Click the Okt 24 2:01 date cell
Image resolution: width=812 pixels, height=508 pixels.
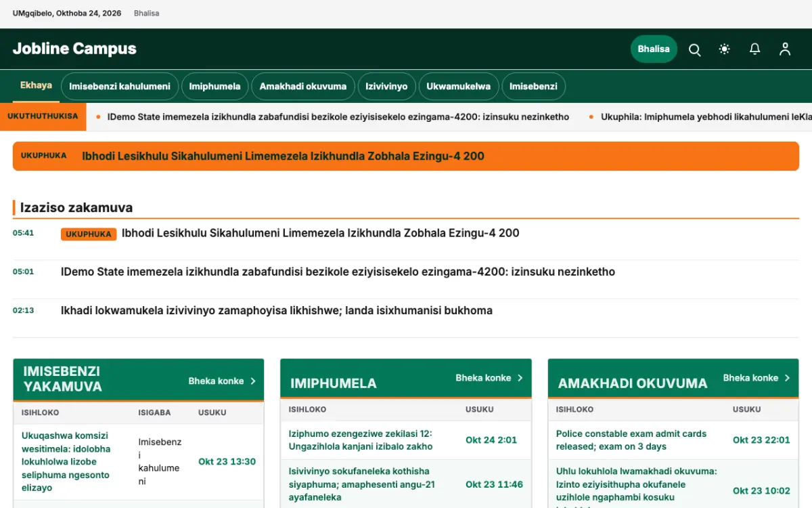coord(491,440)
